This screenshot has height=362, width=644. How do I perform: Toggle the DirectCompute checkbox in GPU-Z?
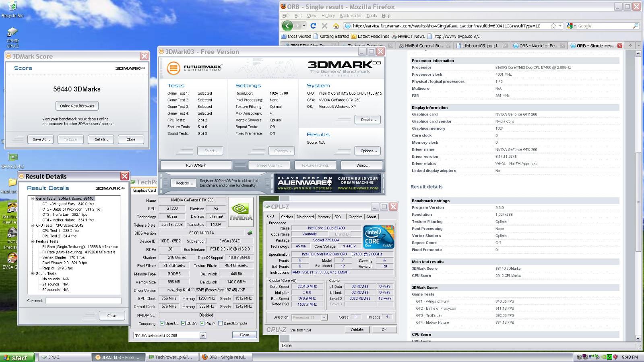[220, 323]
